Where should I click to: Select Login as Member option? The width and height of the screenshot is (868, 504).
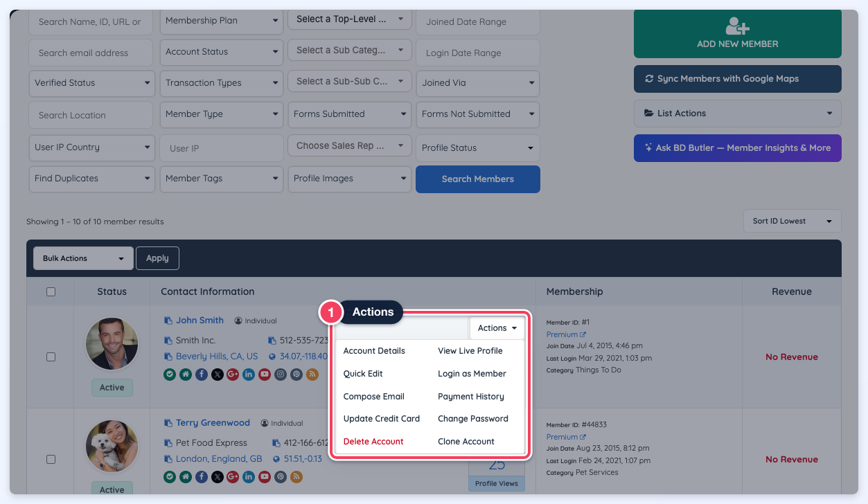click(x=472, y=374)
